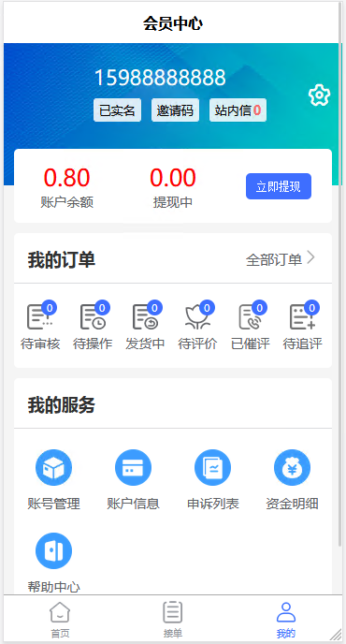Open 账户信息 card icon

tap(133, 467)
